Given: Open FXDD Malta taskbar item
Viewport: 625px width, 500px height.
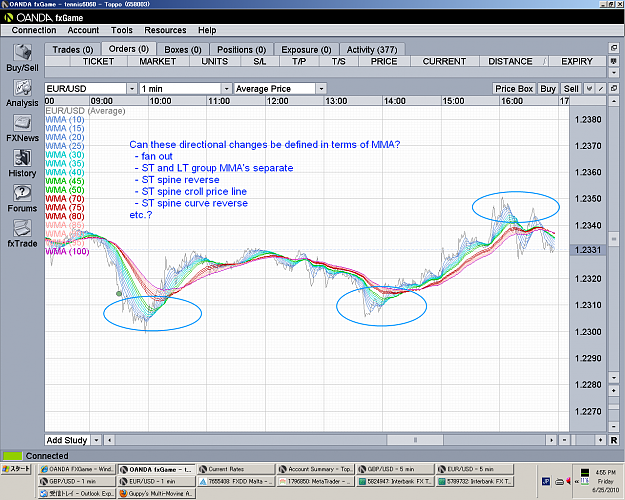Looking at the screenshot, I should (x=236, y=481).
